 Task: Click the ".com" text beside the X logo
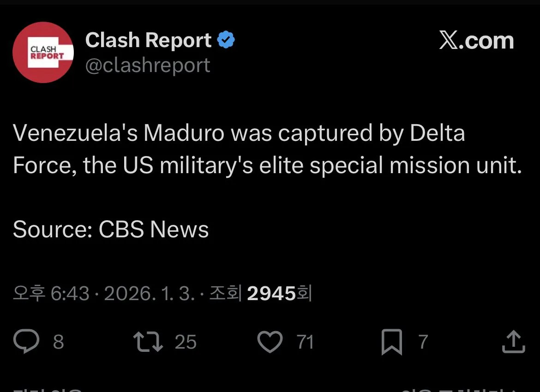point(489,41)
